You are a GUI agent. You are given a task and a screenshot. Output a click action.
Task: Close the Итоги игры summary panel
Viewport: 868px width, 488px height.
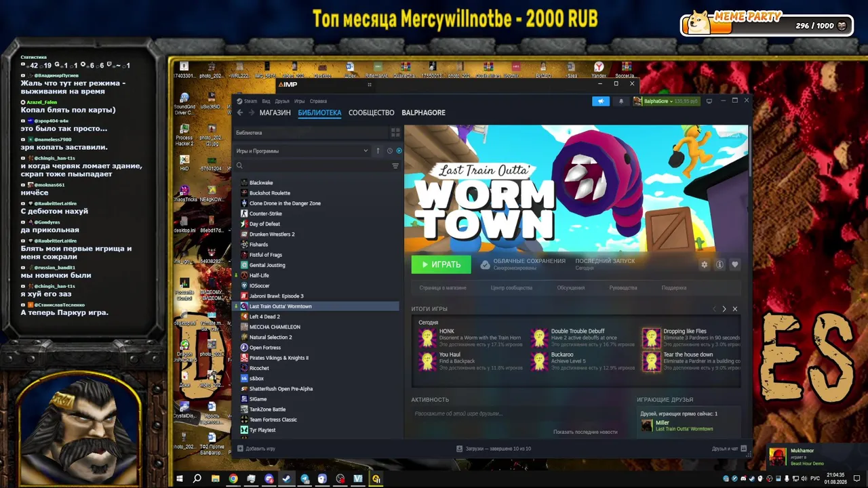pyautogui.click(x=734, y=309)
